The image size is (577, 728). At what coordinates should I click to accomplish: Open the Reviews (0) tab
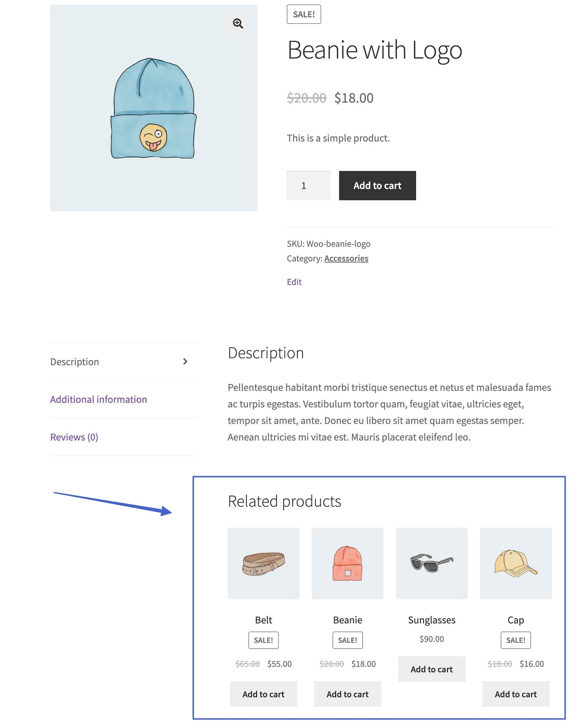74,437
